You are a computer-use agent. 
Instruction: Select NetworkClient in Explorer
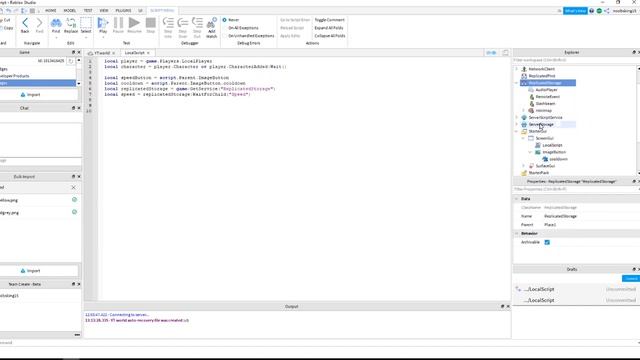(541, 69)
